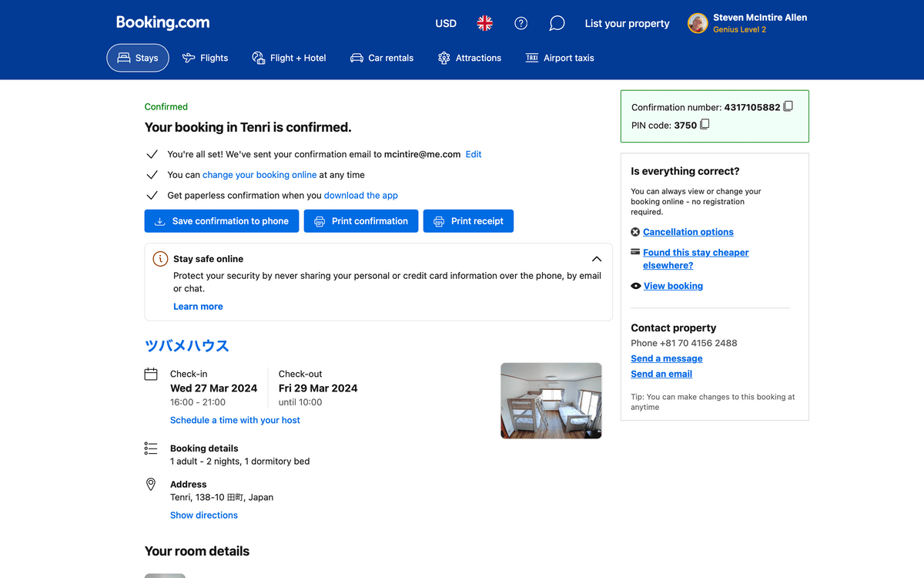
Task: Click the Genius Level 2 label
Action: pos(739,30)
